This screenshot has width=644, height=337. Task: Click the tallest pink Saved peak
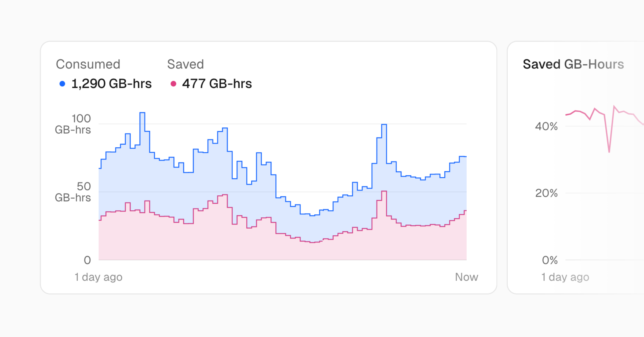[x=384, y=191]
